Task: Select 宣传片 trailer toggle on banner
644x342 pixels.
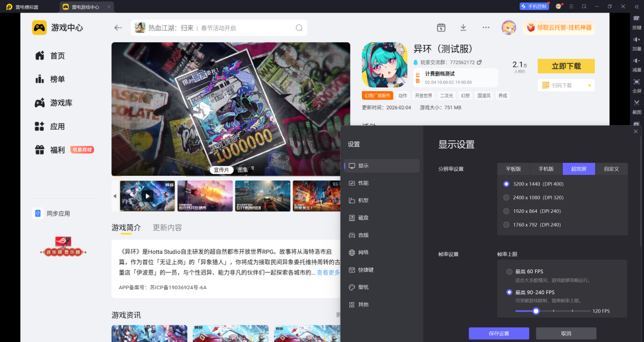Action: coord(221,170)
